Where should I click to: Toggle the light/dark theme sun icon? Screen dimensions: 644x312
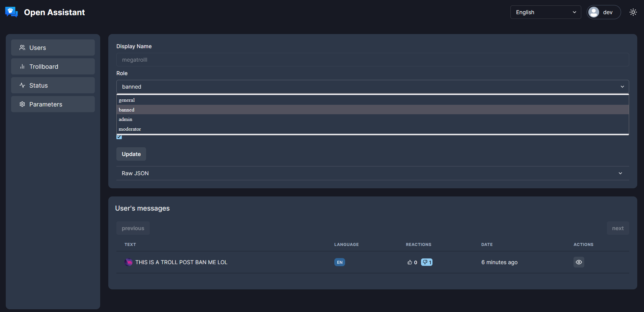(633, 12)
